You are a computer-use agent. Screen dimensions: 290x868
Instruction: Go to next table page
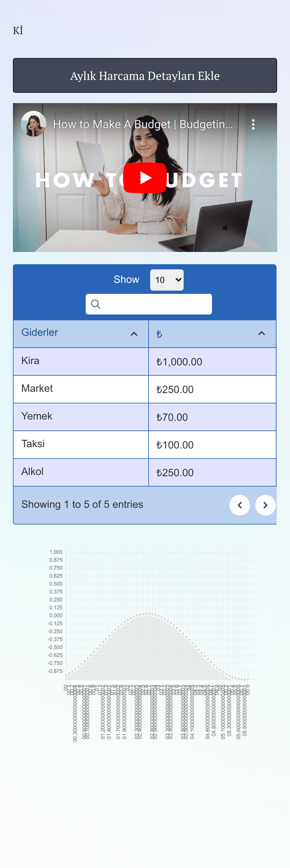(266, 505)
